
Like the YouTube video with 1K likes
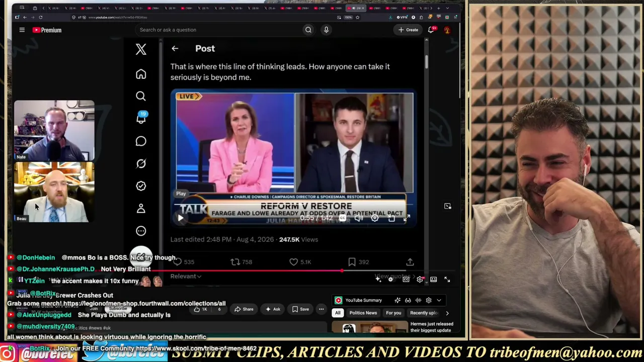click(201, 309)
